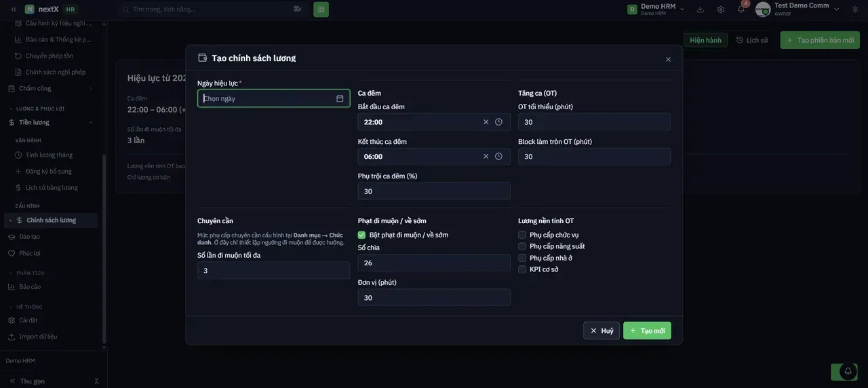The height and width of the screenshot is (388, 868).
Task: Click the Phụ trội ca đêm (%) field
Action: [x=434, y=191]
